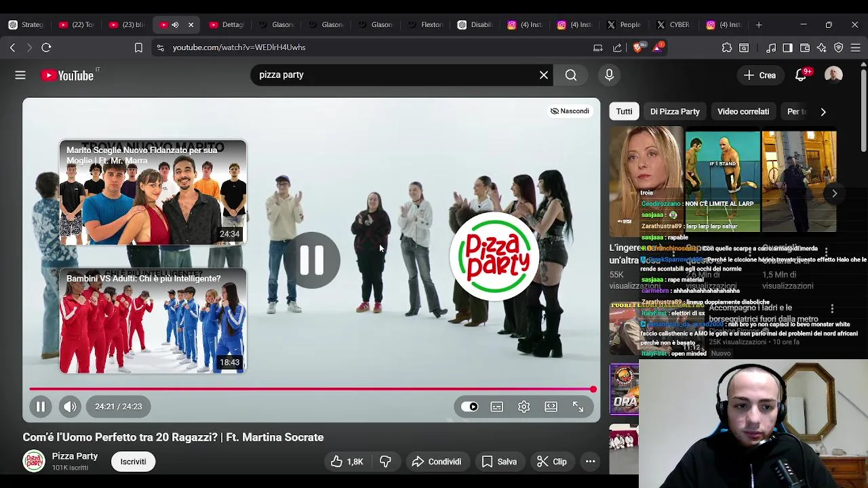Start voice search with the microphone

pyautogui.click(x=609, y=75)
